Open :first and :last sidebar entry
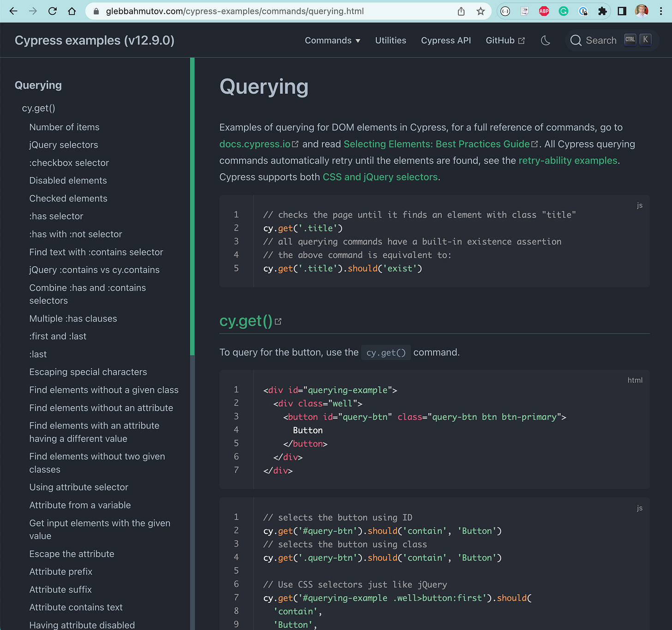This screenshot has width=672, height=630. point(58,336)
